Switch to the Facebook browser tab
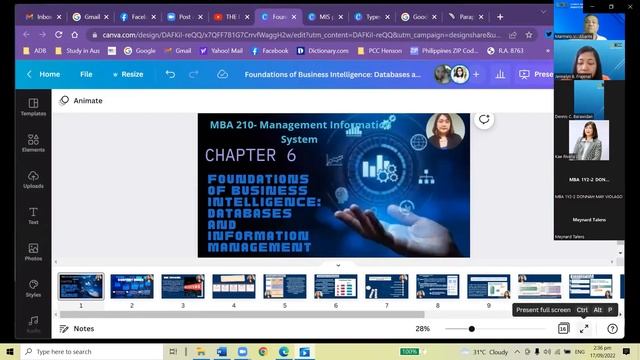This screenshot has width=640, height=360. (x=138, y=17)
